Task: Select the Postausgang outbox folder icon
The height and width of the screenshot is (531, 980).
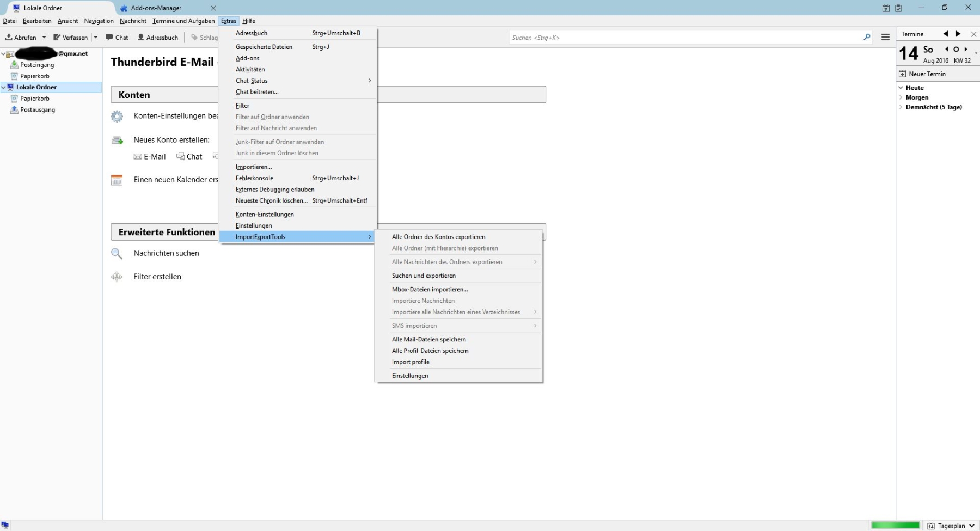Action: [15, 109]
